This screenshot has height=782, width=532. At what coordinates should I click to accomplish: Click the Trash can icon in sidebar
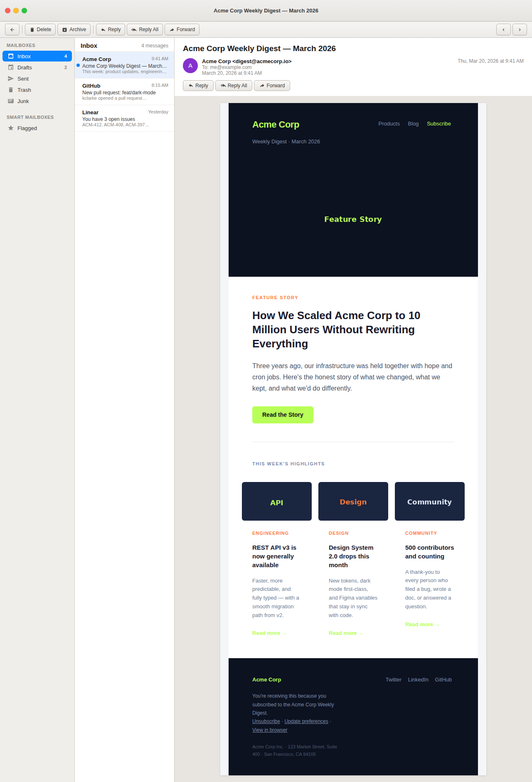click(11, 90)
